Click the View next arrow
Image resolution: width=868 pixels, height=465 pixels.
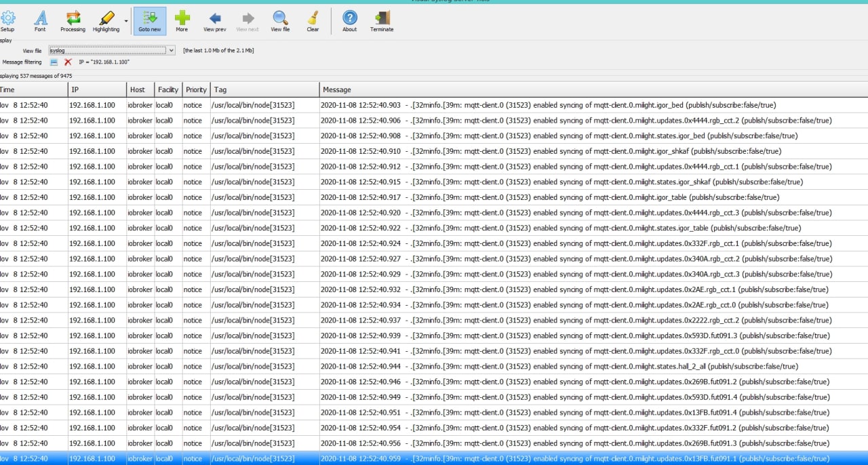248,21
